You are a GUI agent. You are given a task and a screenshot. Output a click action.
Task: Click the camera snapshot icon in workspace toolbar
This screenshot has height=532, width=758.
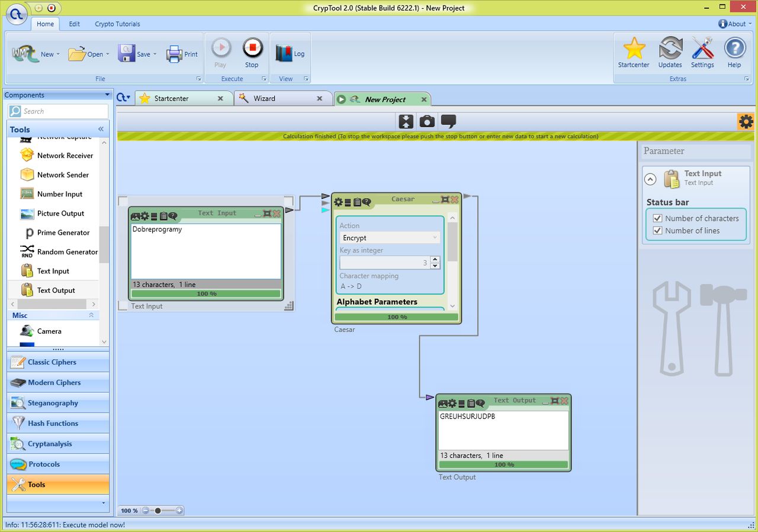[x=427, y=121]
